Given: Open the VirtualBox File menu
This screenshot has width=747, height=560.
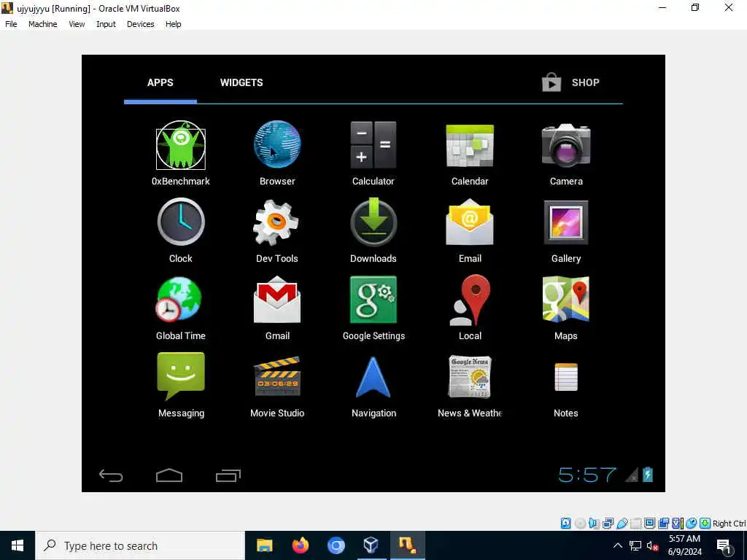Looking at the screenshot, I should (11, 24).
